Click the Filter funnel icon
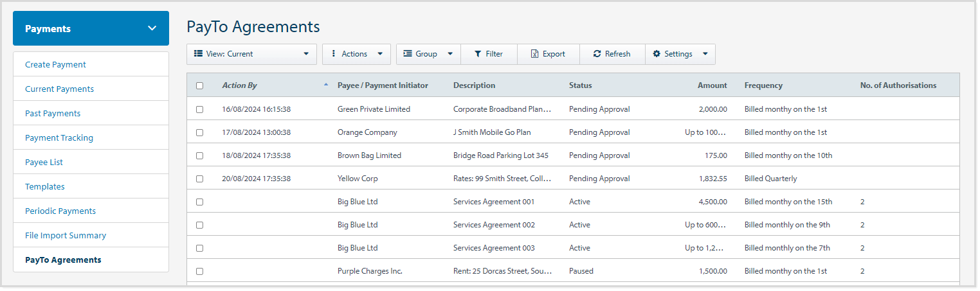This screenshot has width=980, height=291. (478, 55)
